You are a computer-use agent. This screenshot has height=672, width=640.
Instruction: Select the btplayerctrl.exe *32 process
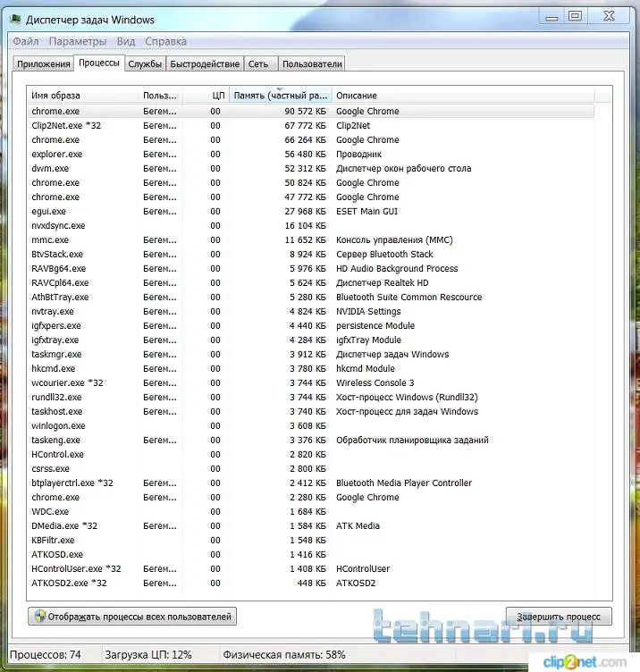click(310, 483)
